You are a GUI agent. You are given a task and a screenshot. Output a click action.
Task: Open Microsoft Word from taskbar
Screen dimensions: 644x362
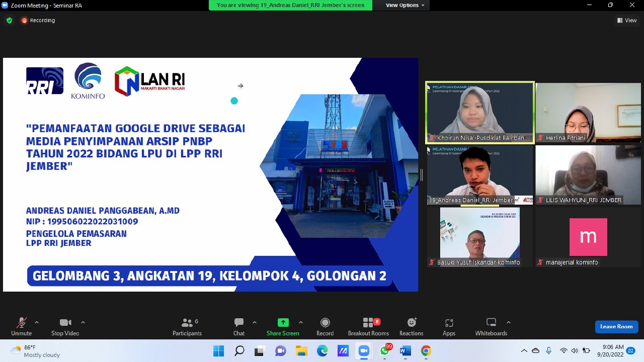pyautogui.click(x=406, y=351)
